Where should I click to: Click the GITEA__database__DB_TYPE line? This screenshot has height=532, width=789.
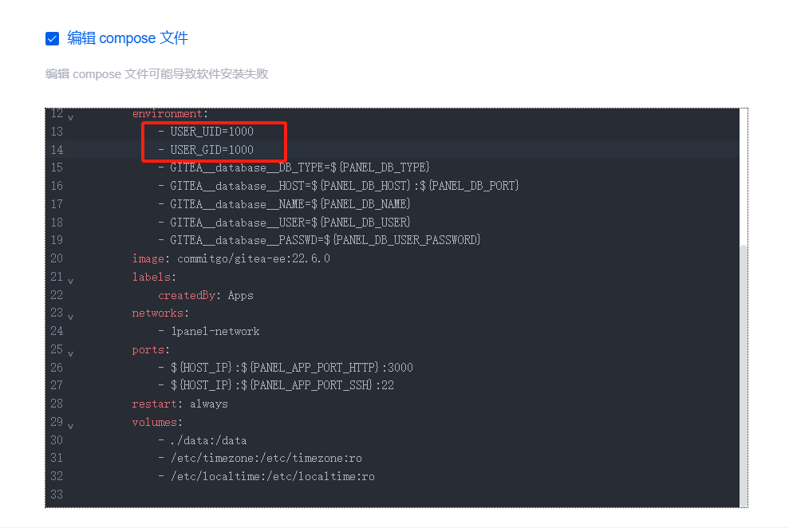coord(299,167)
